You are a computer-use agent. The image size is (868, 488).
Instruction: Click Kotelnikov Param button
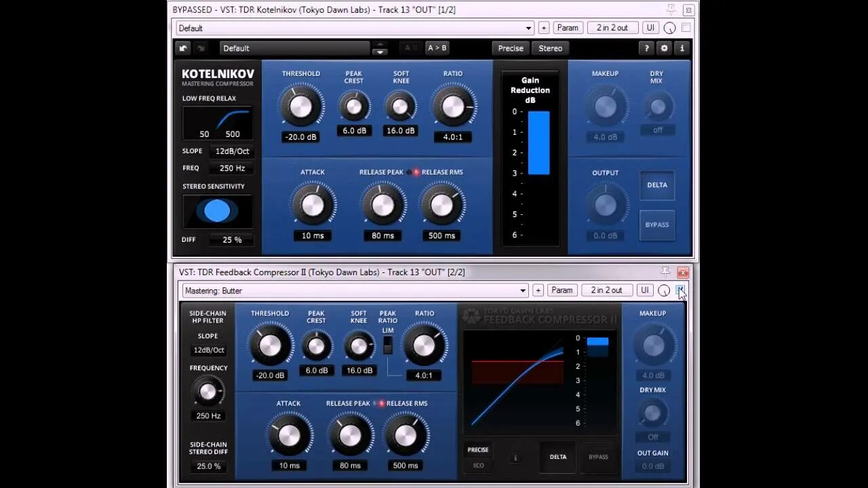click(568, 28)
